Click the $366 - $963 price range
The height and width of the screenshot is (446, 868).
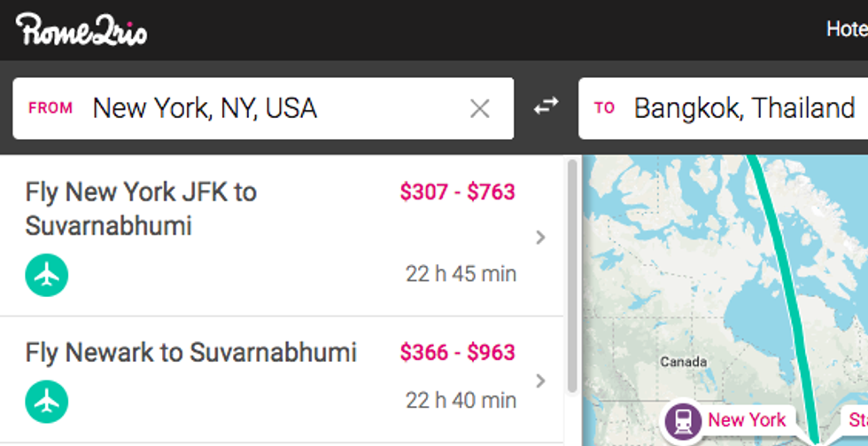[457, 352]
